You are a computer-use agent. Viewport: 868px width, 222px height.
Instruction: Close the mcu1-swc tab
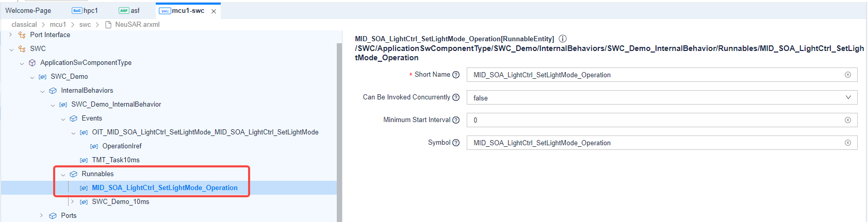(214, 11)
